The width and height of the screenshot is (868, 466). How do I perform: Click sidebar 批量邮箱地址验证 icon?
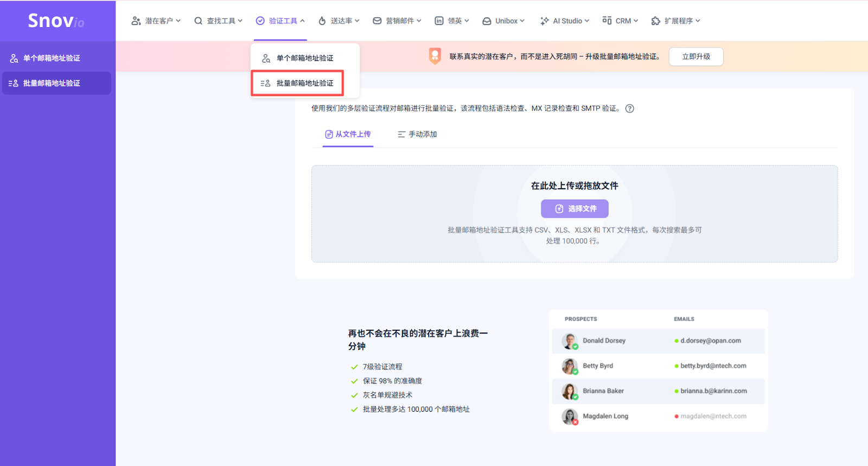pos(14,84)
